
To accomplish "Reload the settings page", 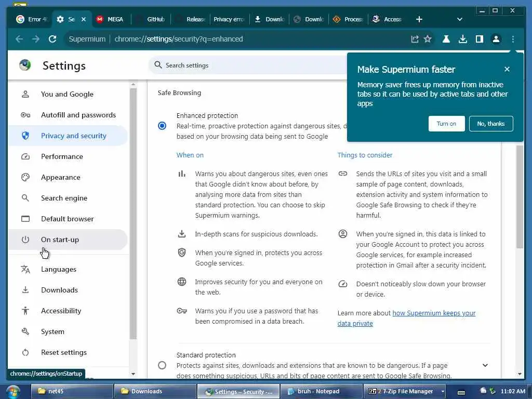I will pyautogui.click(x=52, y=39).
